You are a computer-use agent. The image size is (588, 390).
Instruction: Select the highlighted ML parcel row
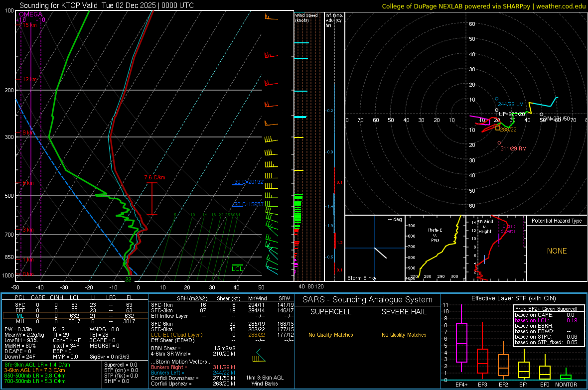[x=75, y=316]
